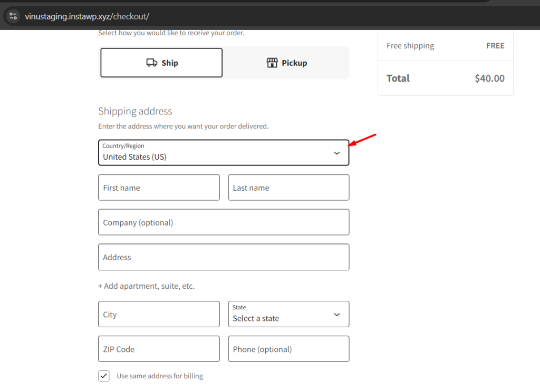Click the Address input field
Screen dimensions: 540x392
[224, 257]
